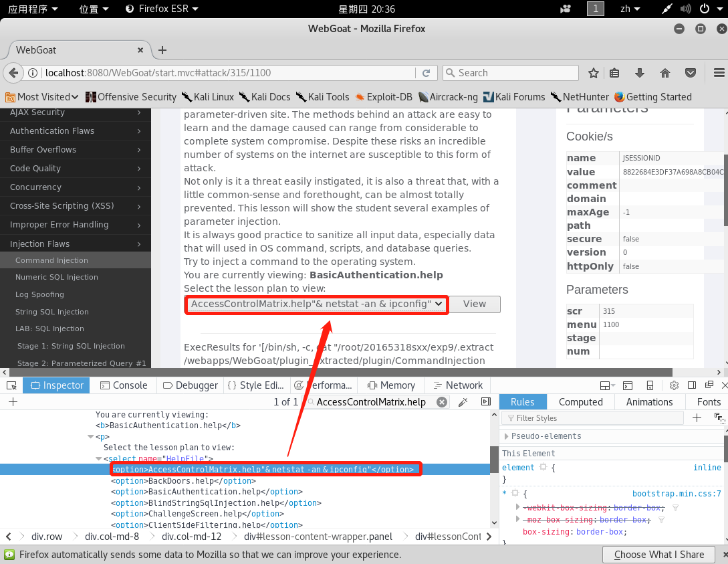728x564 pixels.
Task: Enable Responsive Design Mode icon
Action: (x=650, y=385)
